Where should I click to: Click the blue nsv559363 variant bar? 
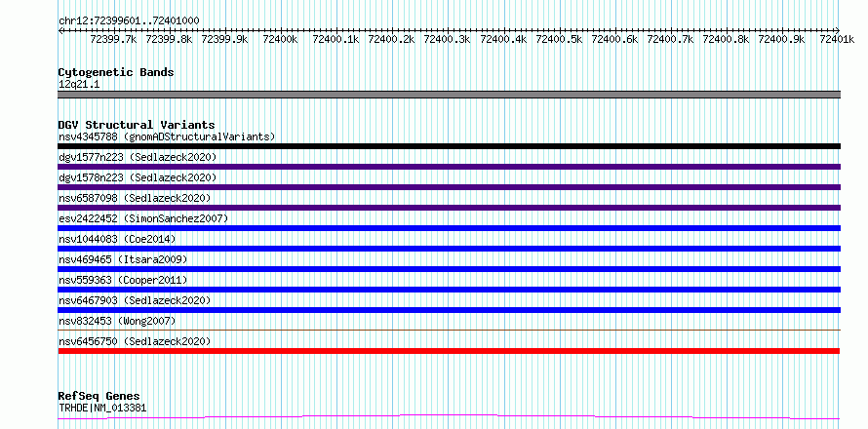pos(449,290)
